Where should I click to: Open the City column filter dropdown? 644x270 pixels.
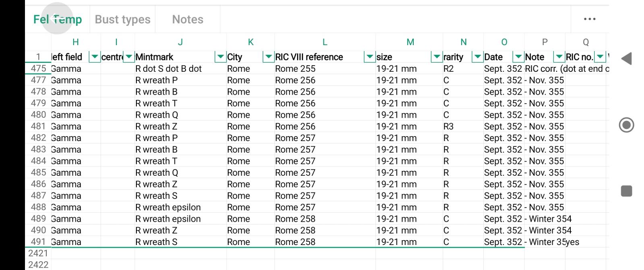(x=268, y=57)
